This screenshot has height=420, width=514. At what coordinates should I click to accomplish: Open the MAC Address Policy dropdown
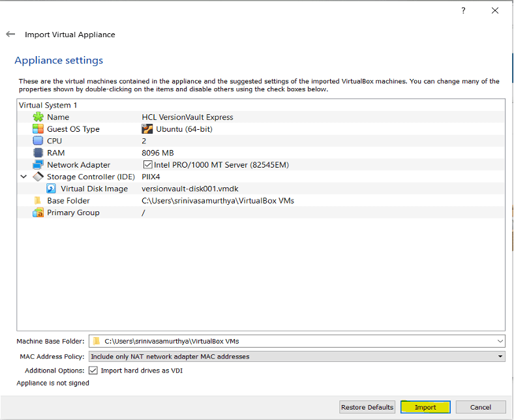click(297, 356)
